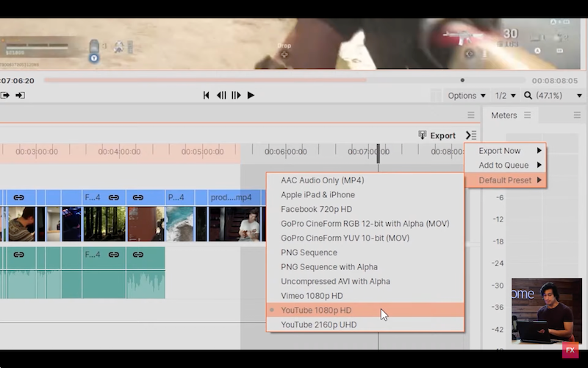Select the prod....mp4 video clip
The image size is (588, 368).
coord(231,197)
